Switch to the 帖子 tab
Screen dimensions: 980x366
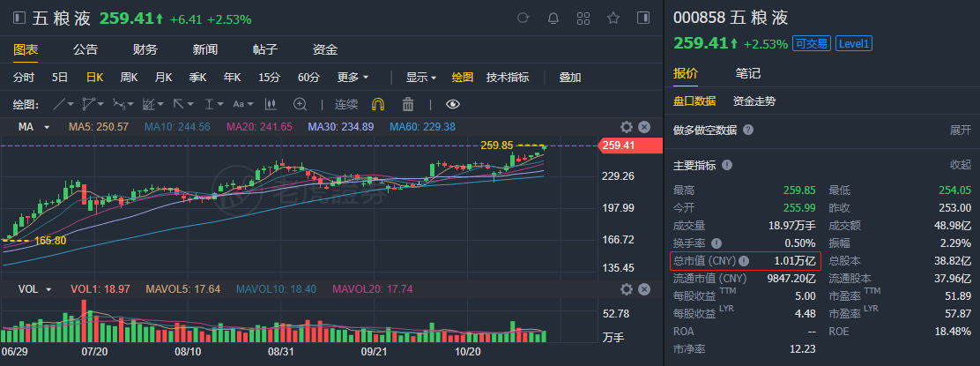click(x=265, y=49)
